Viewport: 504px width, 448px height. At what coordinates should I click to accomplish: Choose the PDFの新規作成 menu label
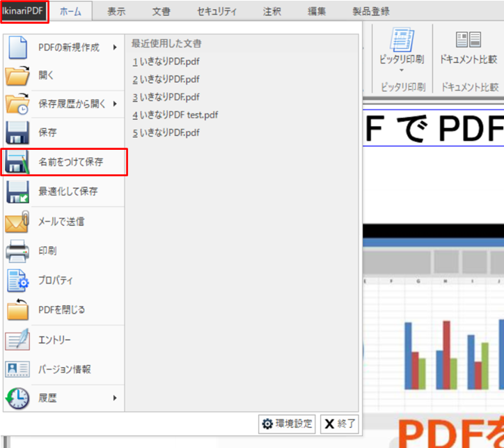(69, 47)
